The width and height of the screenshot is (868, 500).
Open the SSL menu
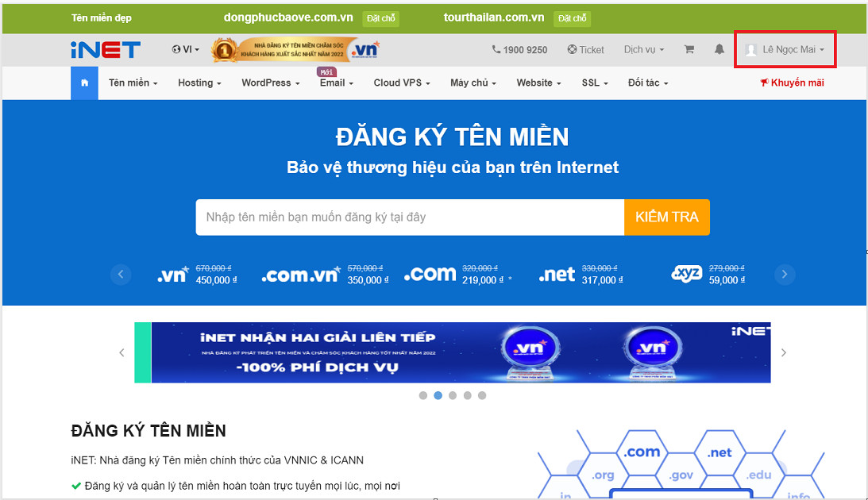tap(595, 83)
